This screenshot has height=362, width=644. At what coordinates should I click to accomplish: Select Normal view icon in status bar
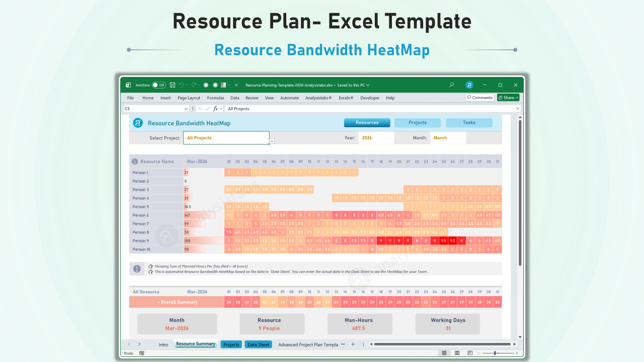(x=444, y=353)
